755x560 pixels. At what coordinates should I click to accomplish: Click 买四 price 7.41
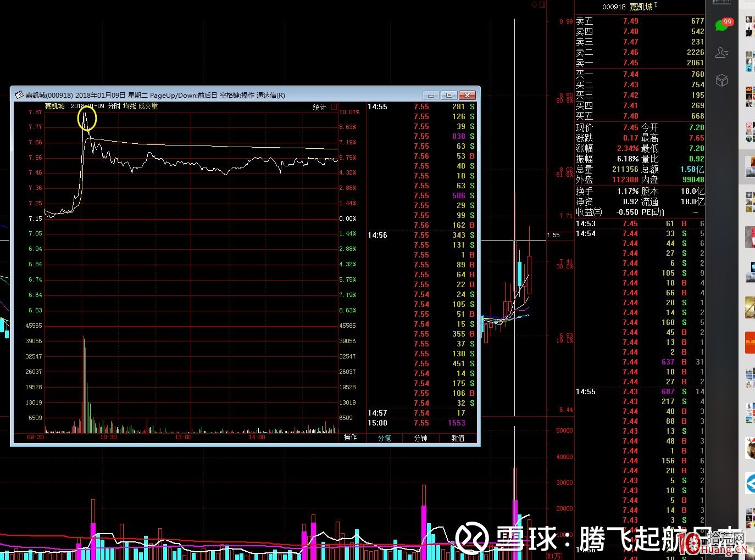coord(631,105)
